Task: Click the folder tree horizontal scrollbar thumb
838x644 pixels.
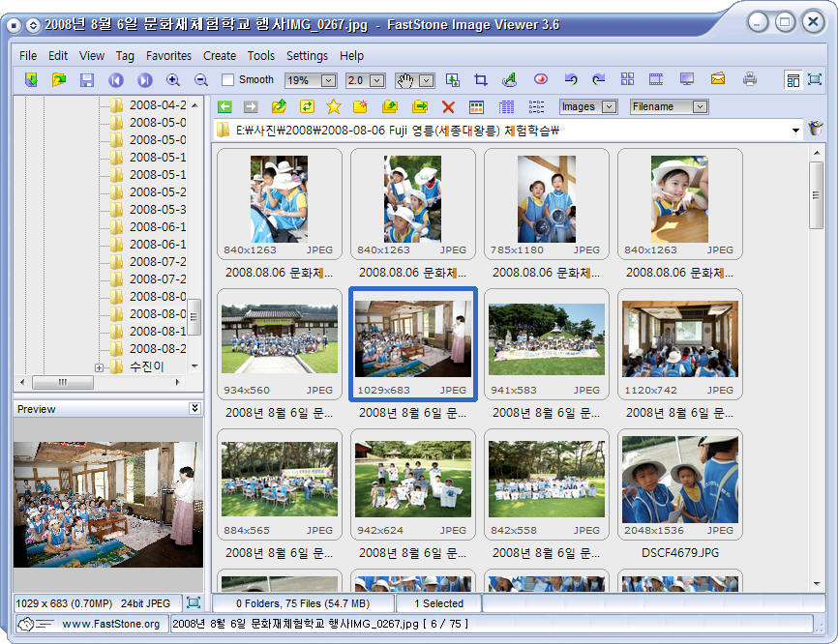Action: tap(63, 382)
